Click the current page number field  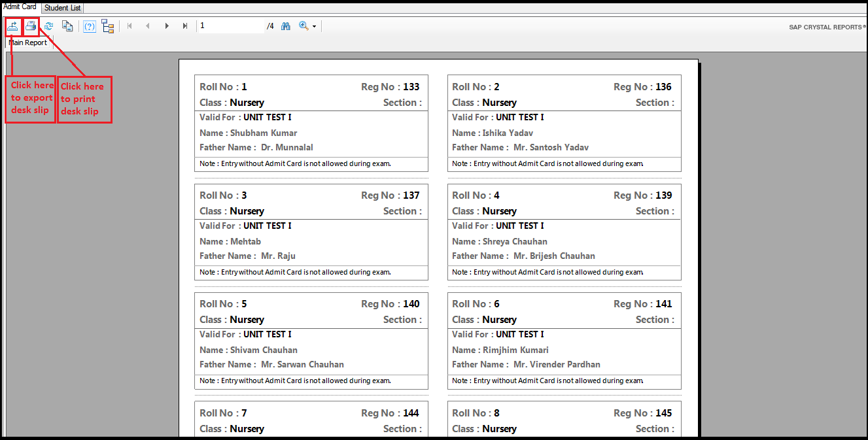[230, 25]
